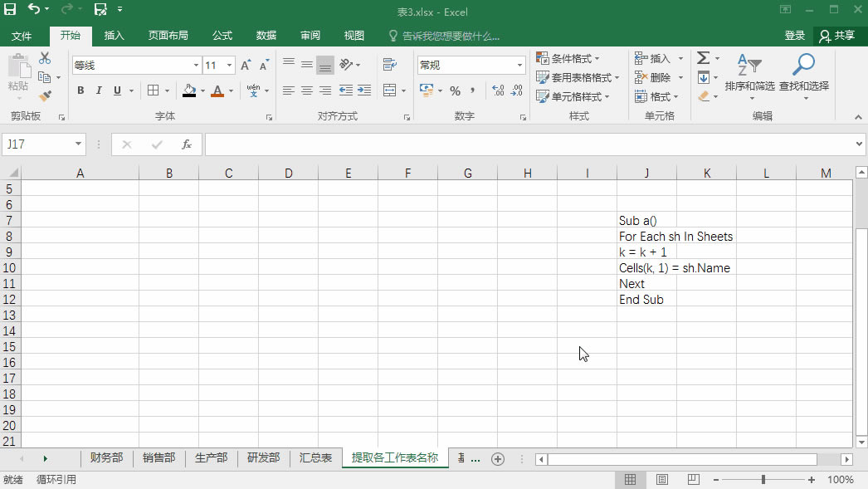Viewport: 868px width, 489px height.
Task: Click the Paste clipboard icon
Action: pyautogui.click(x=19, y=66)
